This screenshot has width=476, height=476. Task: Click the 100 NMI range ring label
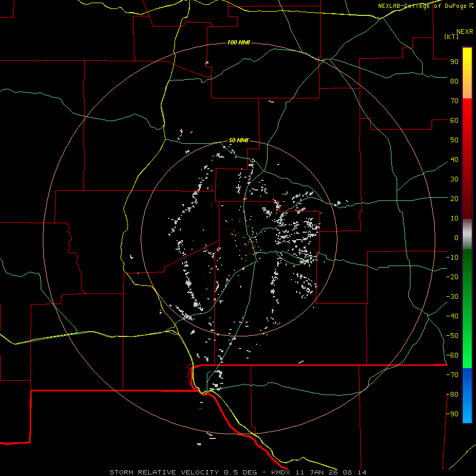tap(239, 42)
